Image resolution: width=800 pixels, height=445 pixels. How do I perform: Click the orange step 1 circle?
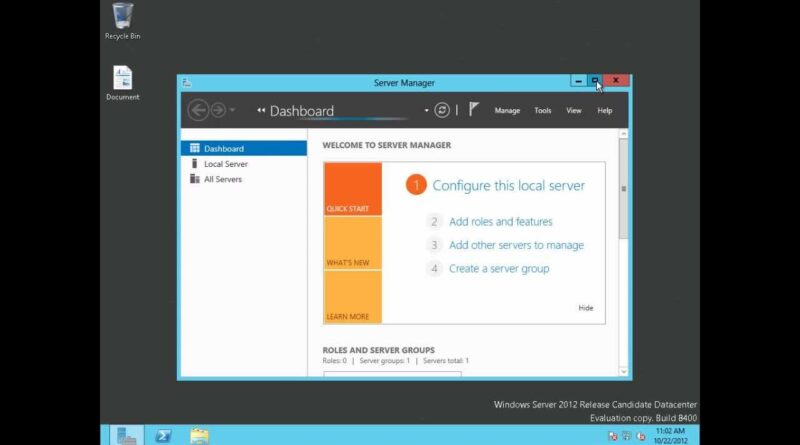416,185
